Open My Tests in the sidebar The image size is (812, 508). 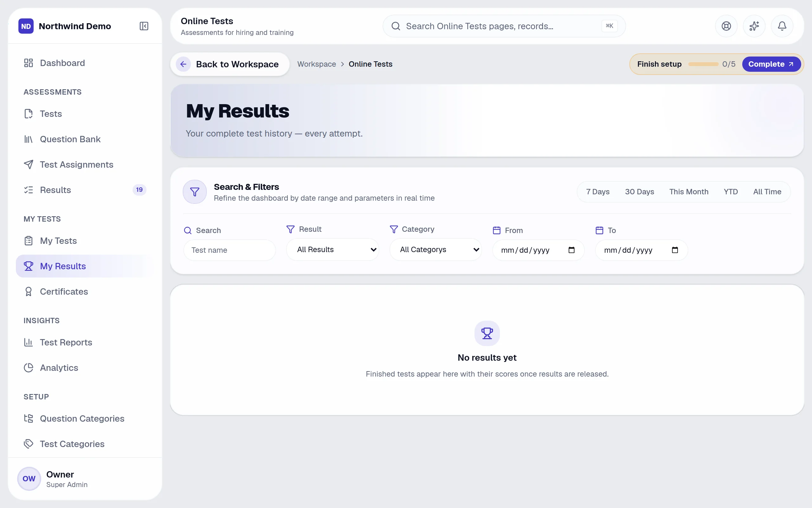85,241
